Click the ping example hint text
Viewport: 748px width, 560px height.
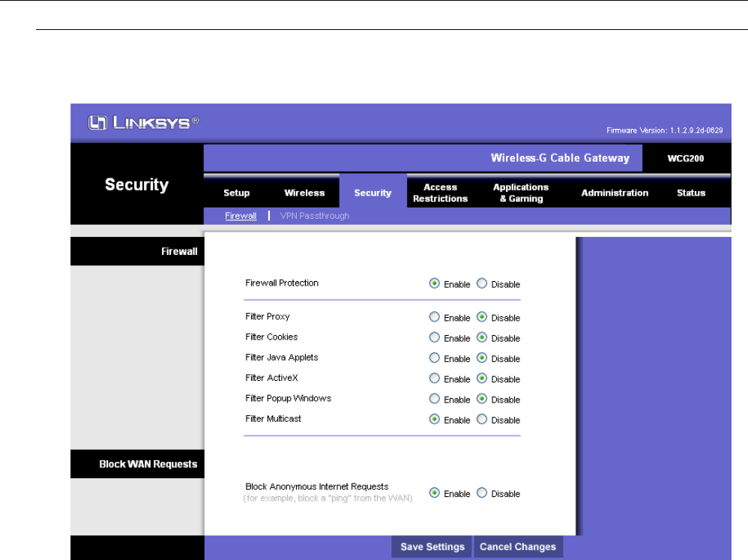click(328, 498)
